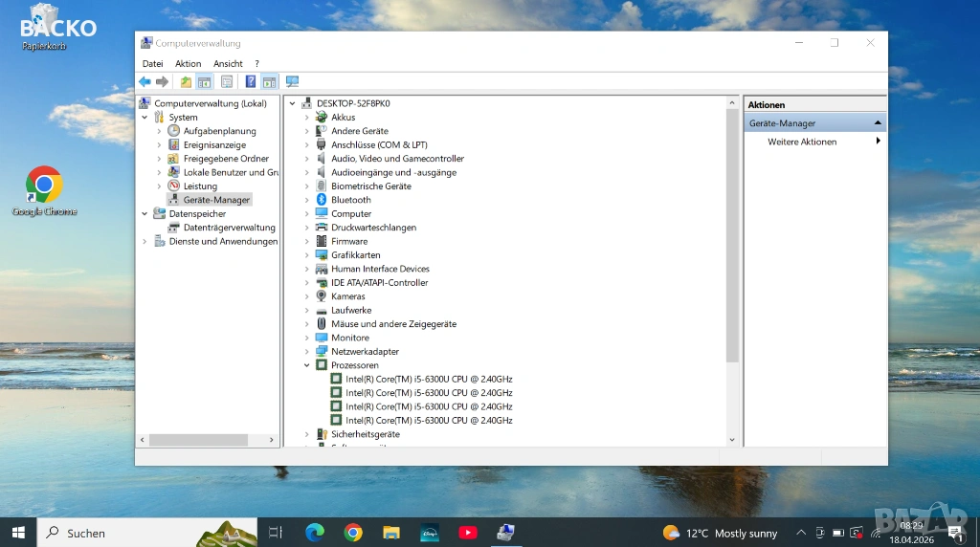Collapse the Prozessoren category
980x547 pixels.
click(x=307, y=365)
